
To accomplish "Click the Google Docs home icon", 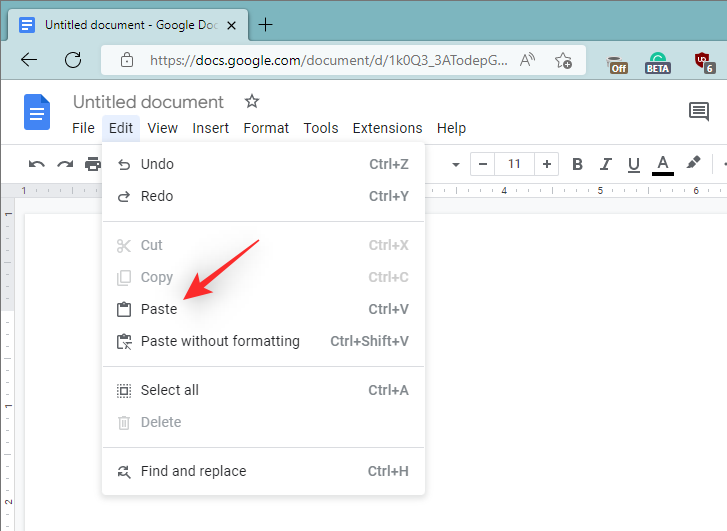I will [37, 112].
